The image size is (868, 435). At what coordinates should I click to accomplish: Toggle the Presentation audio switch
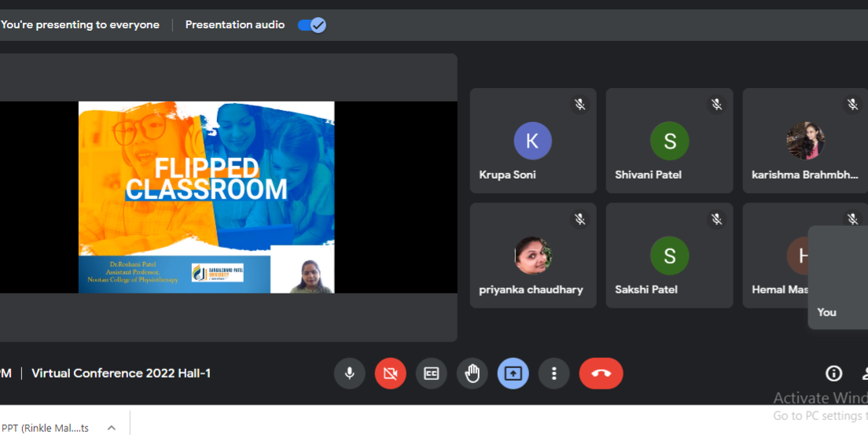pyautogui.click(x=312, y=25)
